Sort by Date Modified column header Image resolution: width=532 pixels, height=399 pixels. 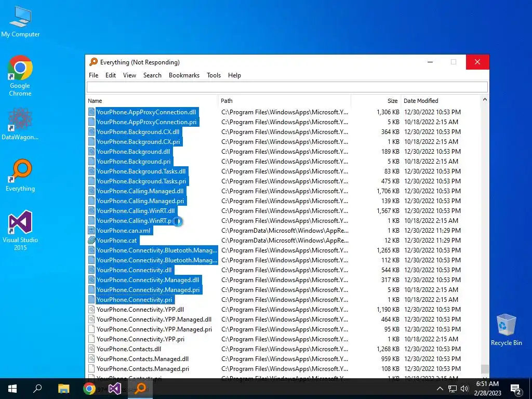[x=441, y=101]
